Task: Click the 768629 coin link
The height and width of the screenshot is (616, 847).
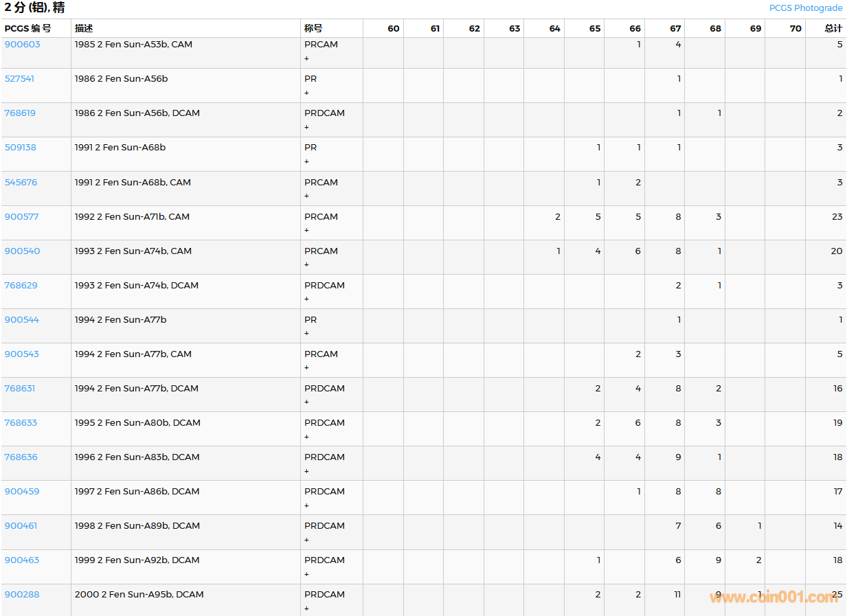Action: [x=21, y=286]
